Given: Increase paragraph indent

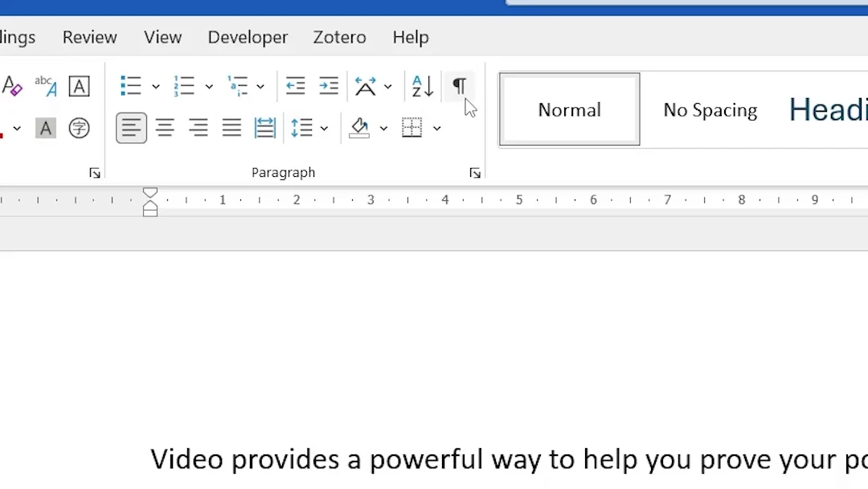Looking at the screenshot, I should tap(329, 86).
